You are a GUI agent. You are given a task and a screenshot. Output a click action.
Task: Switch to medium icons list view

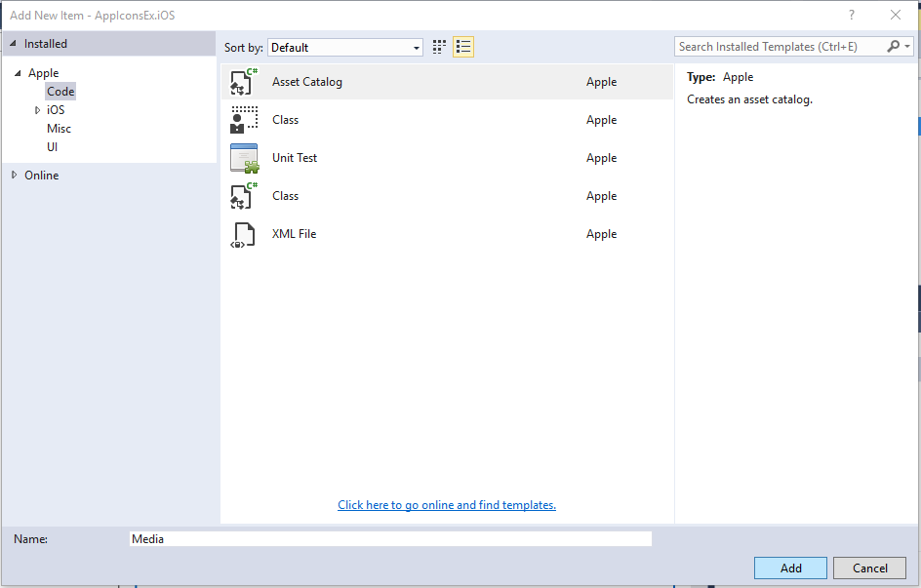(x=463, y=47)
